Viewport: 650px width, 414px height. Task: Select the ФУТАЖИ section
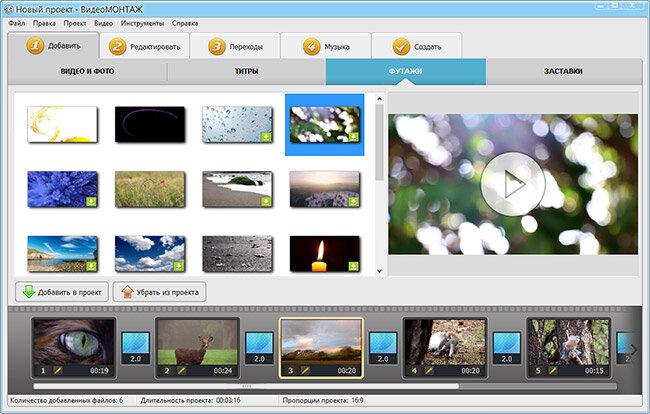pos(405,71)
